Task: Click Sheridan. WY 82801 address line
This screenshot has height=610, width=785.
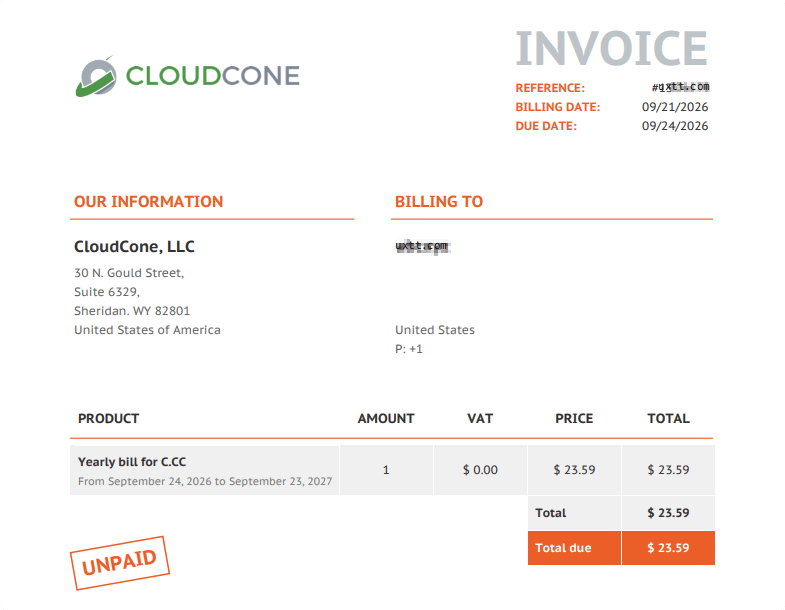Action: [x=132, y=311]
